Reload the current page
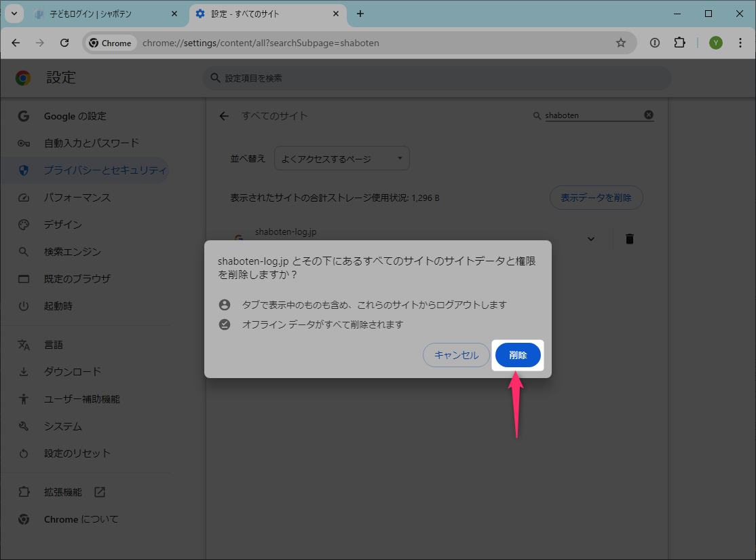The height and width of the screenshot is (560, 756). pos(64,43)
